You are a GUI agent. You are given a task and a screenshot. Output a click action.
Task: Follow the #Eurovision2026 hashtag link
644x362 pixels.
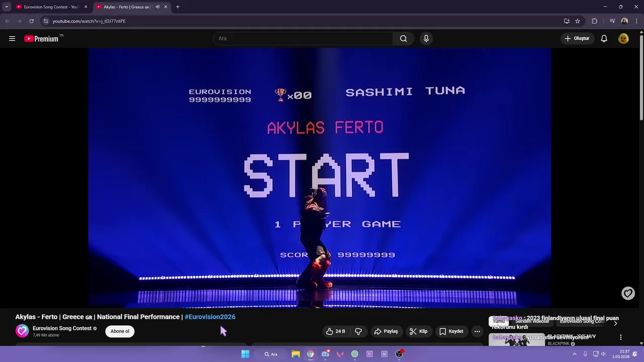pos(210,317)
